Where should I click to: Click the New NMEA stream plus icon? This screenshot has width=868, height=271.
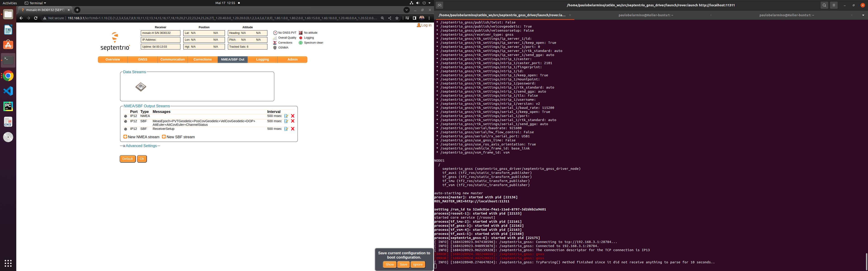point(125,137)
